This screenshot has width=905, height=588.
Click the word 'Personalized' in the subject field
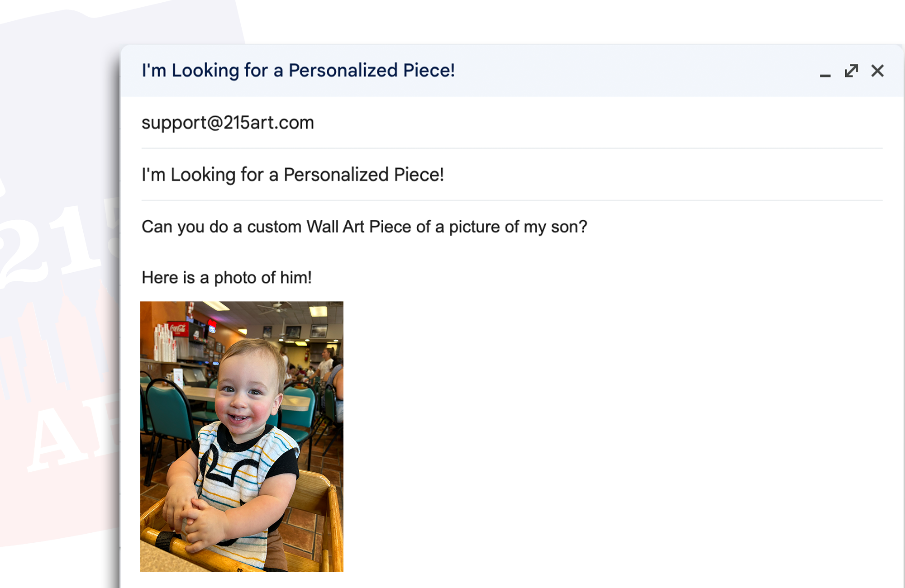coord(336,175)
